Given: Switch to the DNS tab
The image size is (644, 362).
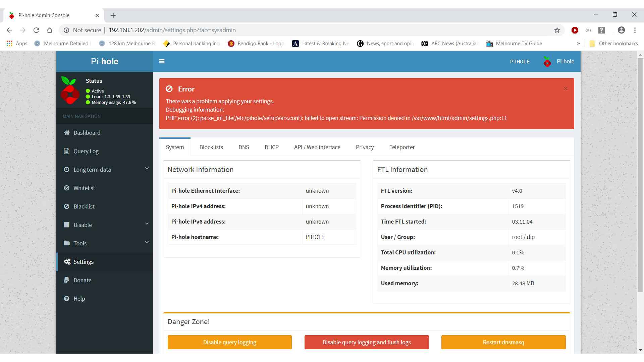Looking at the screenshot, I should tap(244, 147).
